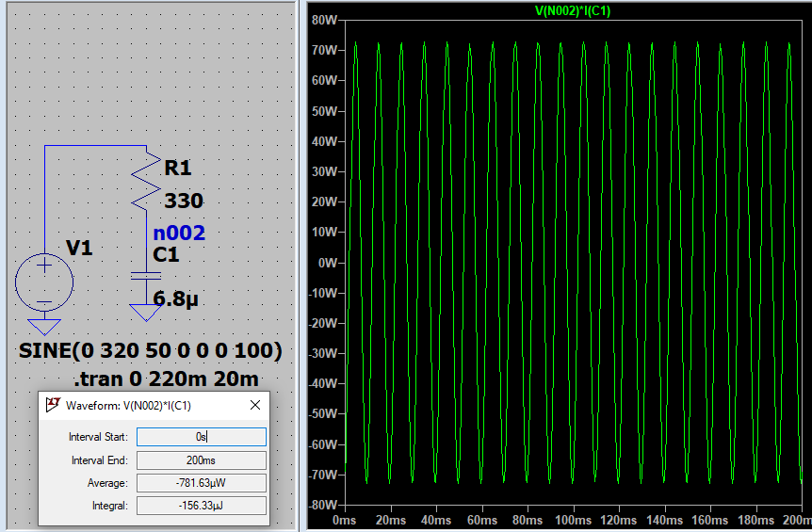
Task: Select the V1 voltage source symbol
Action: pos(44,282)
